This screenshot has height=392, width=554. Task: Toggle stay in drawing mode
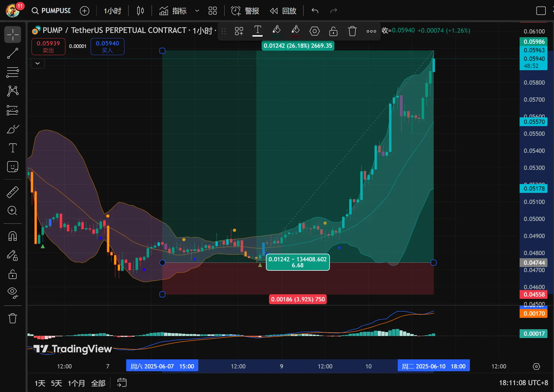[13, 255]
